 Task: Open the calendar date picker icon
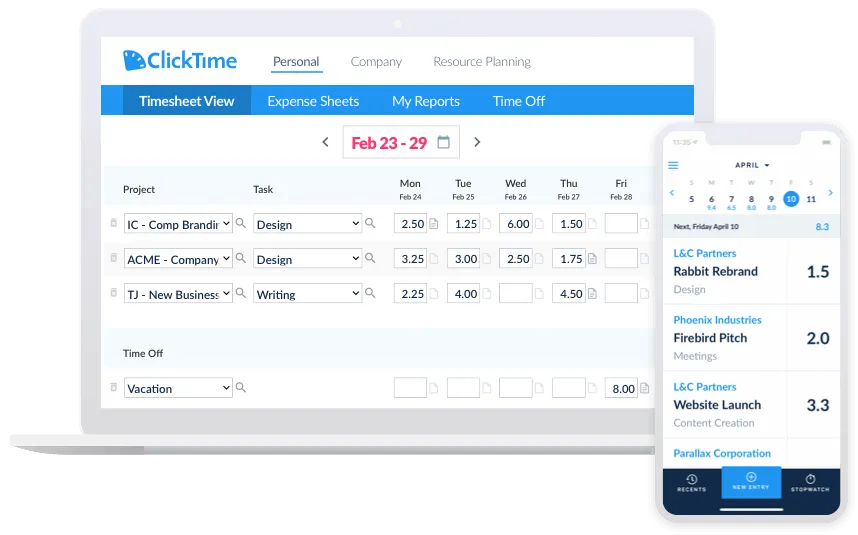coord(443,142)
